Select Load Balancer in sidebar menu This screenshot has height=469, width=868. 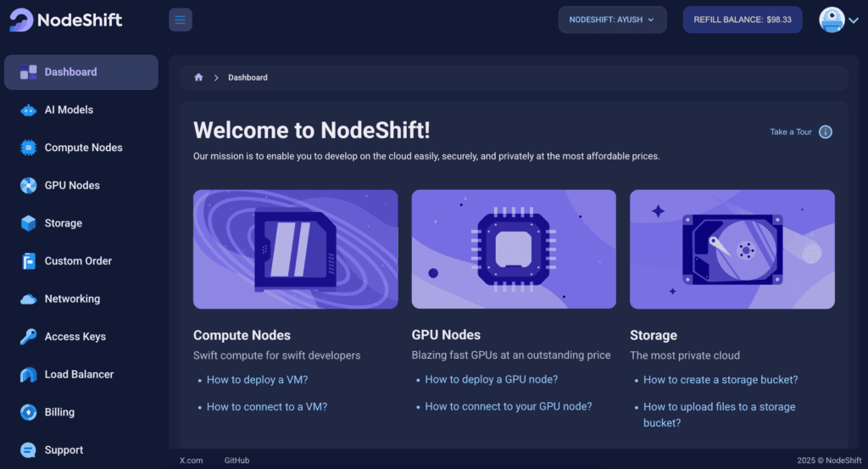point(79,374)
